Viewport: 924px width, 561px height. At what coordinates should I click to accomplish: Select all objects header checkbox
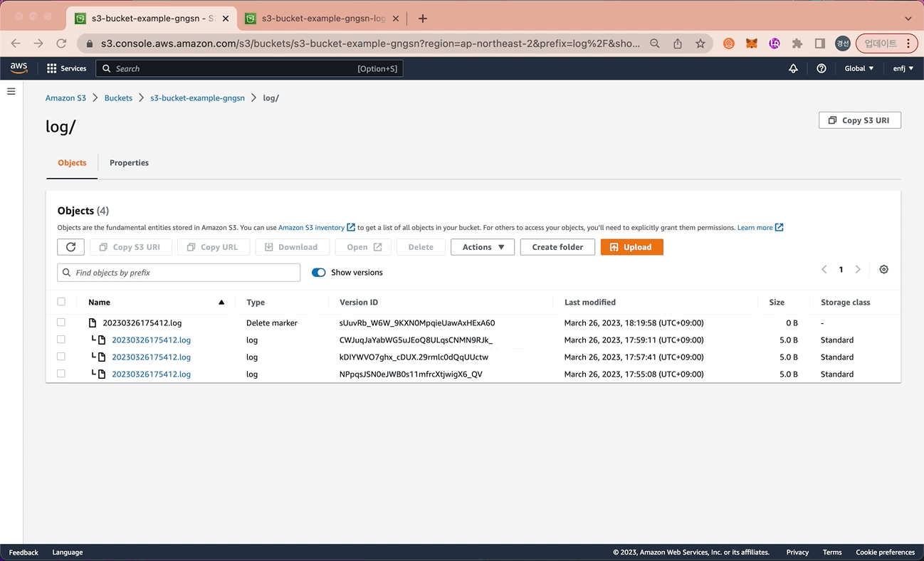(x=61, y=302)
